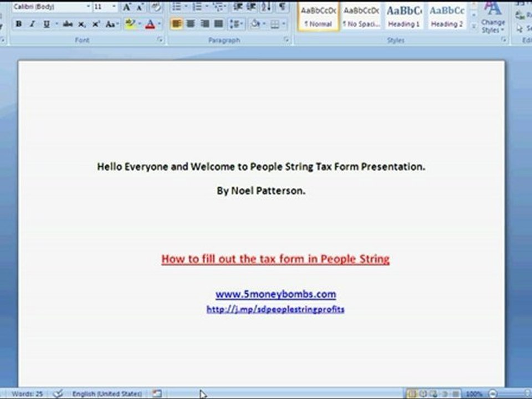The image size is (532, 399).
Task: Justify paragraph text
Action: [219, 24]
